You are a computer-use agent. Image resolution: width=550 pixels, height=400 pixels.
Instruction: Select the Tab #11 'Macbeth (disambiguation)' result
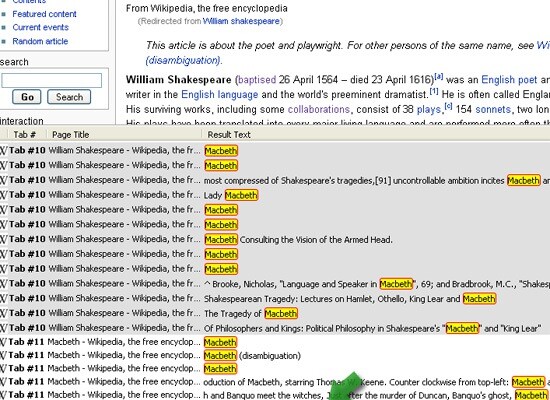pos(275,355)
